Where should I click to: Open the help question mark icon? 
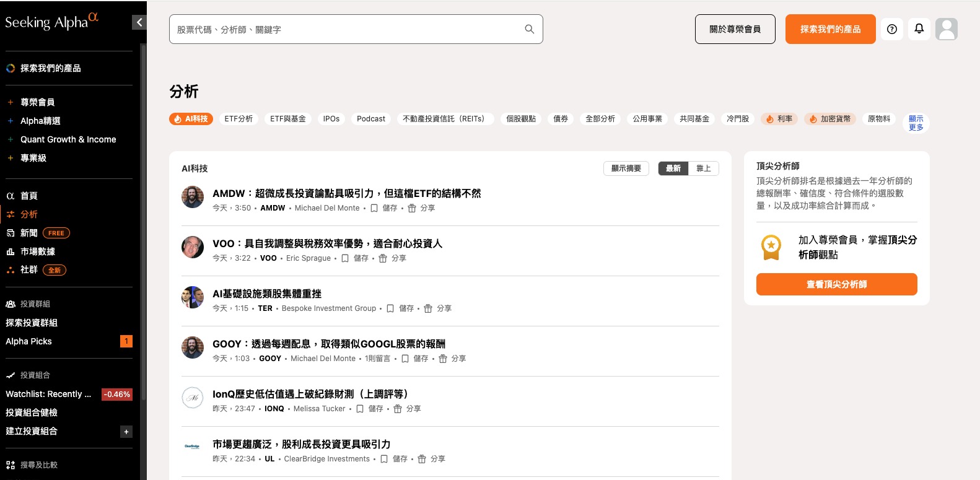(891, 29)
